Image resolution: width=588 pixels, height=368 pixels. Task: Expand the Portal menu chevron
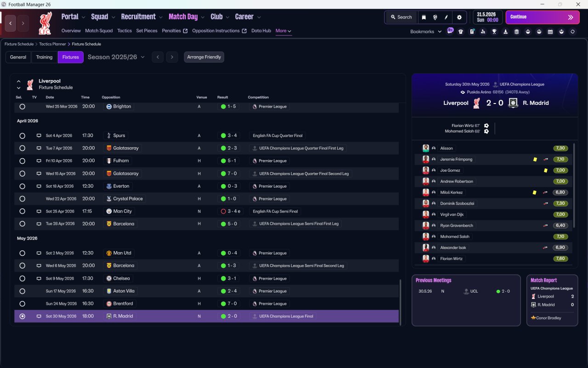coord(83,17)
